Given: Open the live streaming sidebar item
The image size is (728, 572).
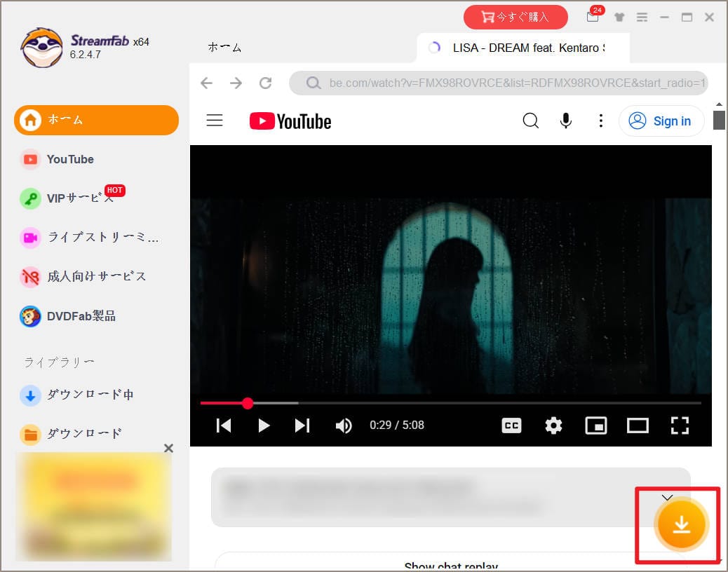Looking at the screenshot, I should (x=89, y=238).
